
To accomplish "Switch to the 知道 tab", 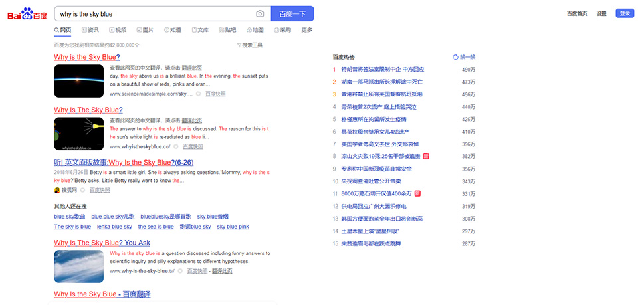I will (173, 30).
